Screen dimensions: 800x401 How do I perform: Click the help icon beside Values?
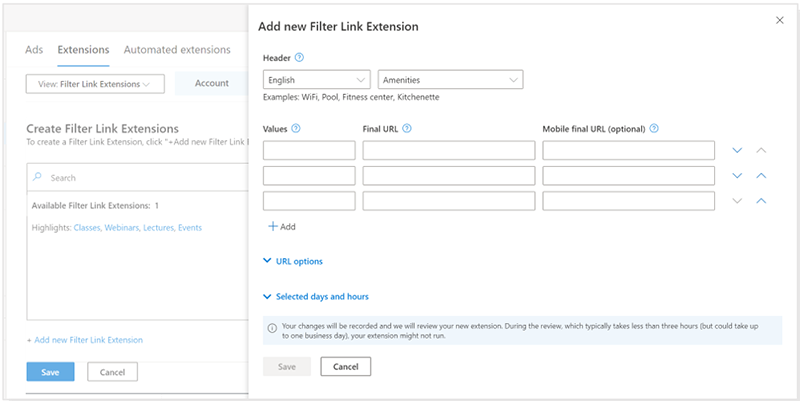(296, 128)
